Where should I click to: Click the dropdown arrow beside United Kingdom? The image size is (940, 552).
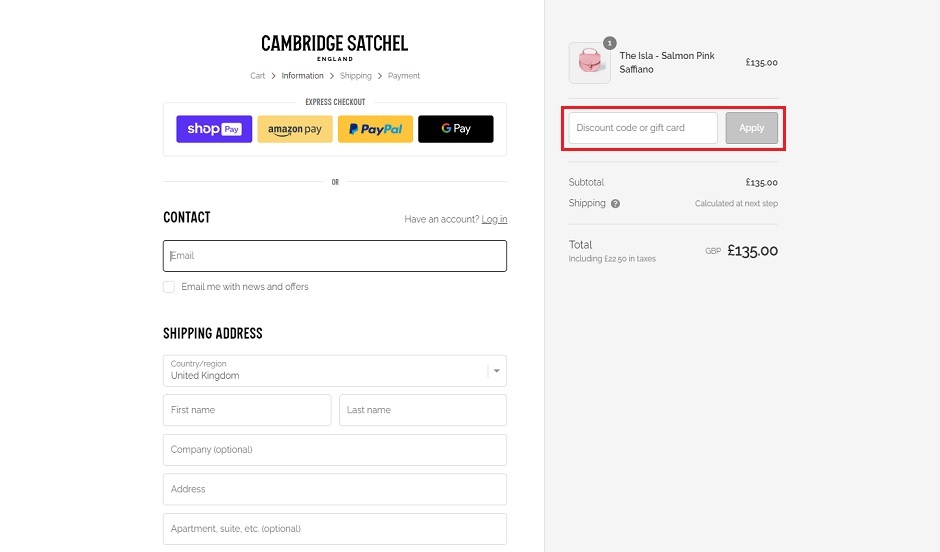click(496, 371)
